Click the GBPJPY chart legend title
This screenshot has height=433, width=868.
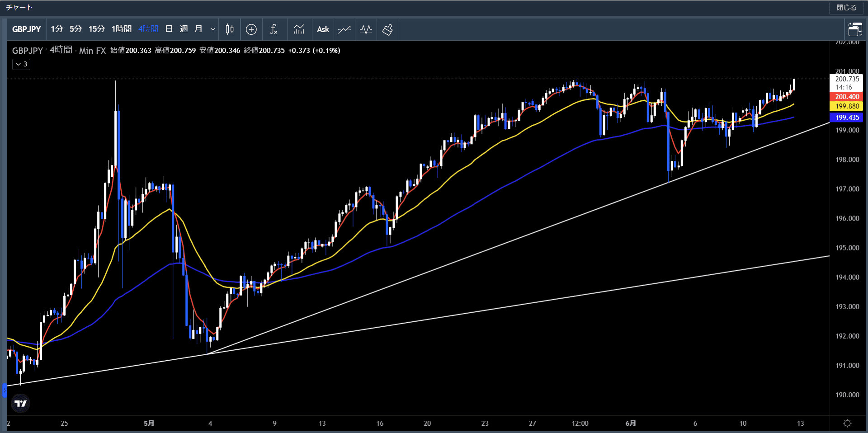point(28,51)
